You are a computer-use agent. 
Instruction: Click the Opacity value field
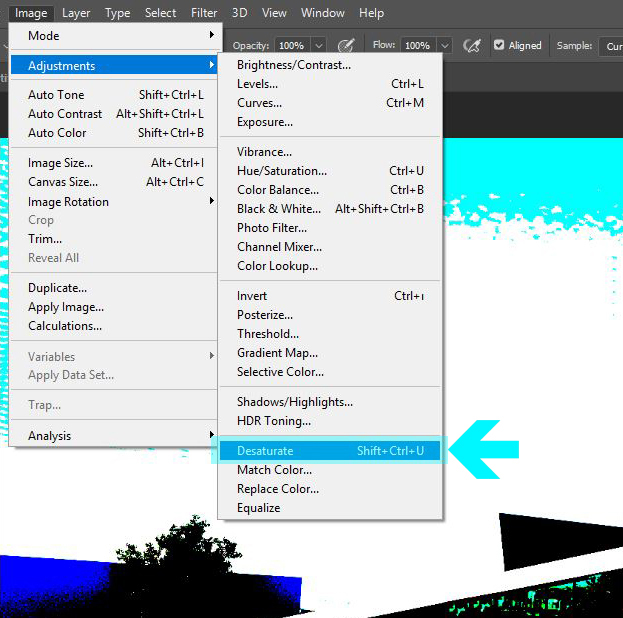(x=292, y=46)
